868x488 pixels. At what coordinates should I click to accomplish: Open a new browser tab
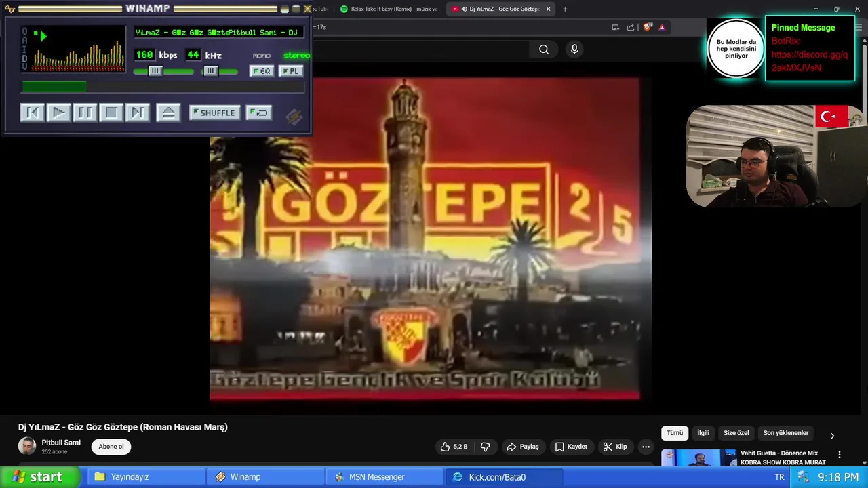[x=565, y=9]
